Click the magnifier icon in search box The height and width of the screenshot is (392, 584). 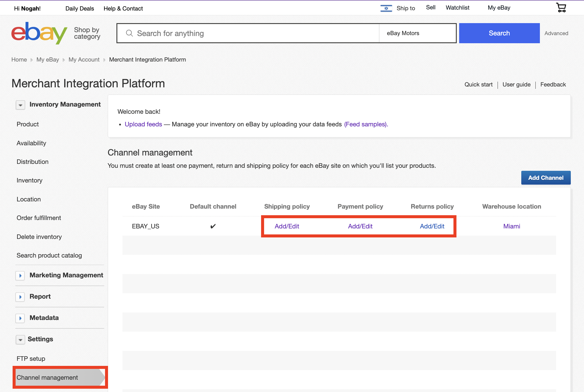tap(129, 33)
